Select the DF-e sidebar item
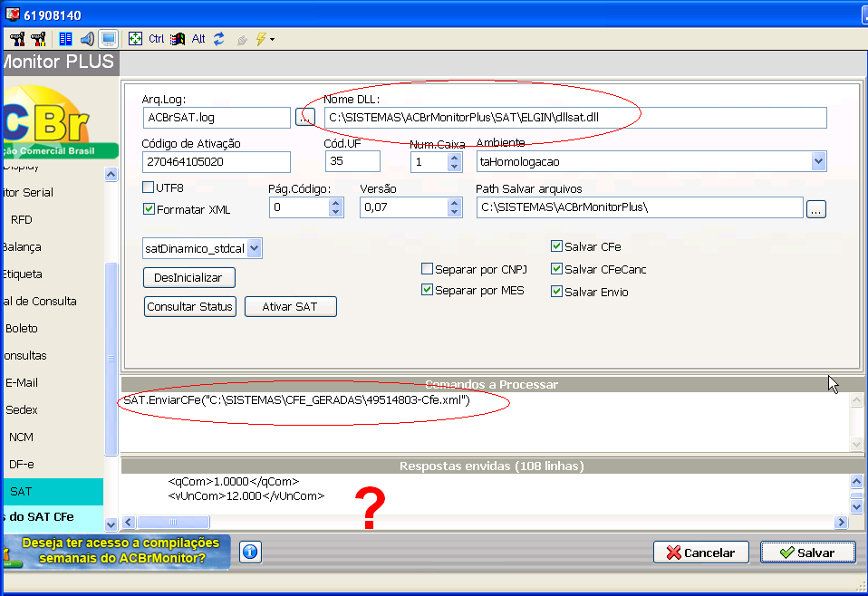This screenshot has width=868, height=596. coord(53,465)
